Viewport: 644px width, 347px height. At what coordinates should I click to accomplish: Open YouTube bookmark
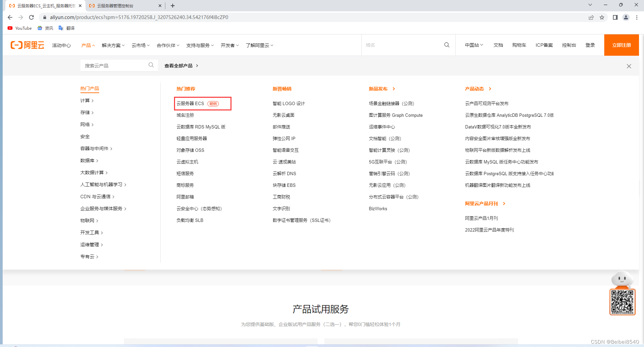pos(20,28)
